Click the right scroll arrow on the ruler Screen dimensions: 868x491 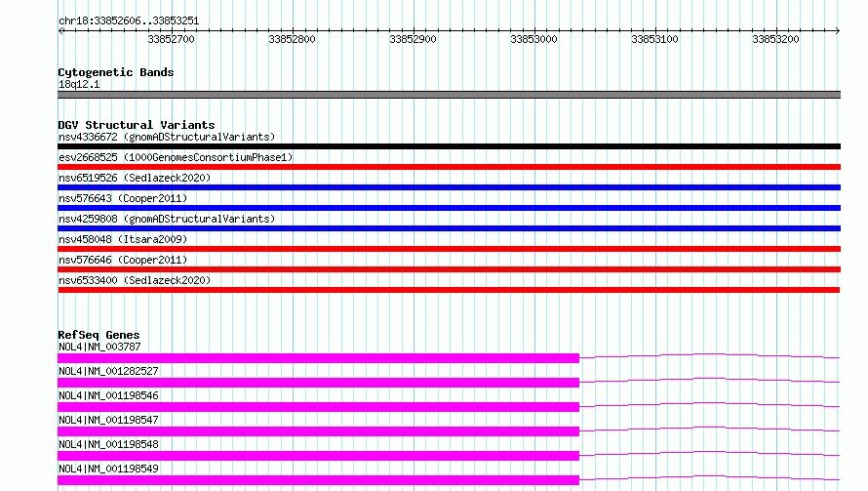[837, 31]
